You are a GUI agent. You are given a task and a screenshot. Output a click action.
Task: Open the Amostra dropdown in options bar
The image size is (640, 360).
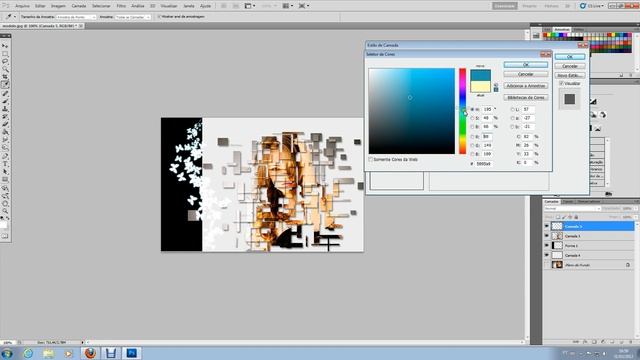point(133,17)
